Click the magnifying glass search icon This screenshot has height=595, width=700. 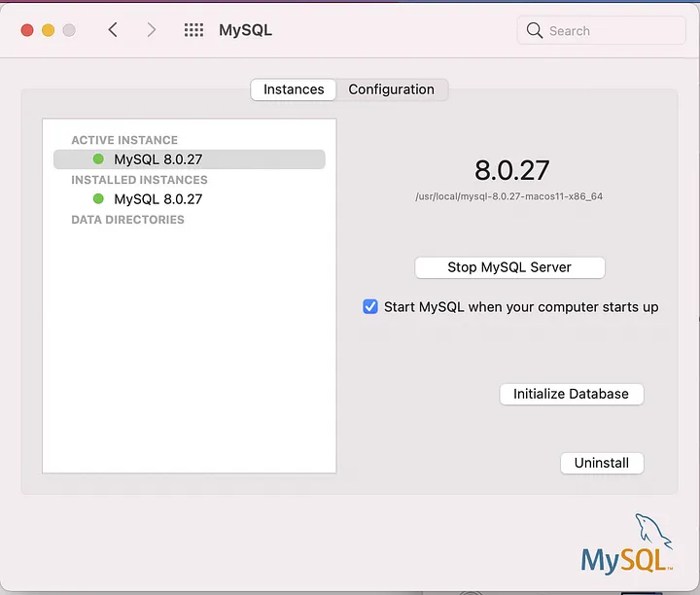[x=535, y=30]
